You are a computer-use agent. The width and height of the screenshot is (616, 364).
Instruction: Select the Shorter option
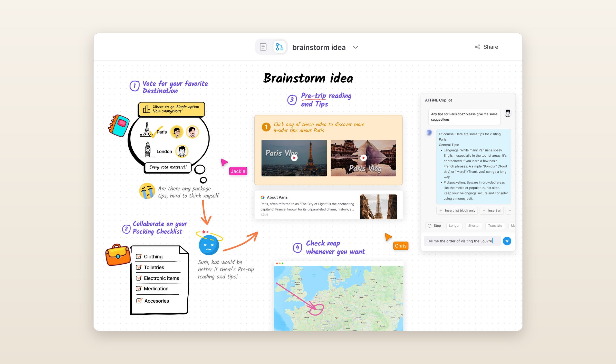[x=474, y=226]
